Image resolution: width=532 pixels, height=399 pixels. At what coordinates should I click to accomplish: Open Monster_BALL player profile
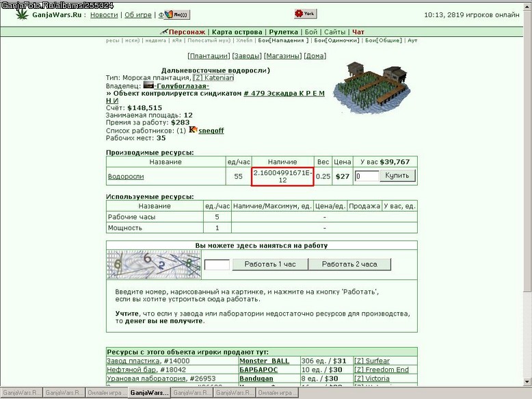(x=265, y=361)
